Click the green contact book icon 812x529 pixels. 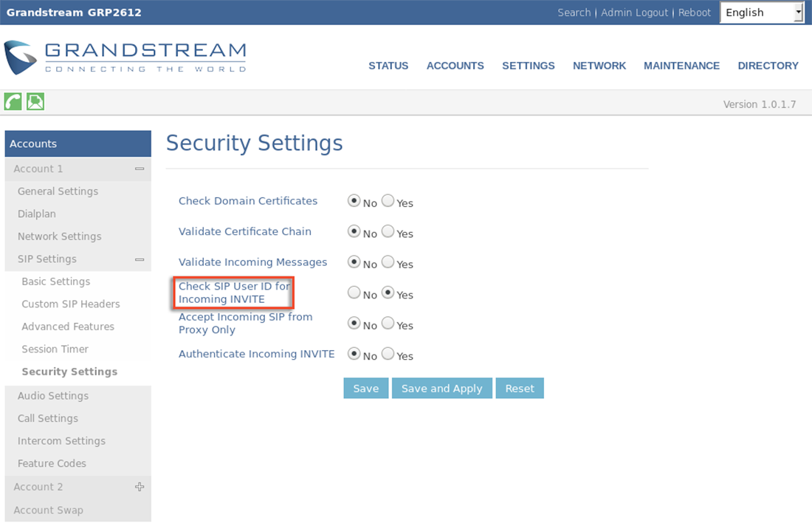pyautogui.click(x=35, y=101)
